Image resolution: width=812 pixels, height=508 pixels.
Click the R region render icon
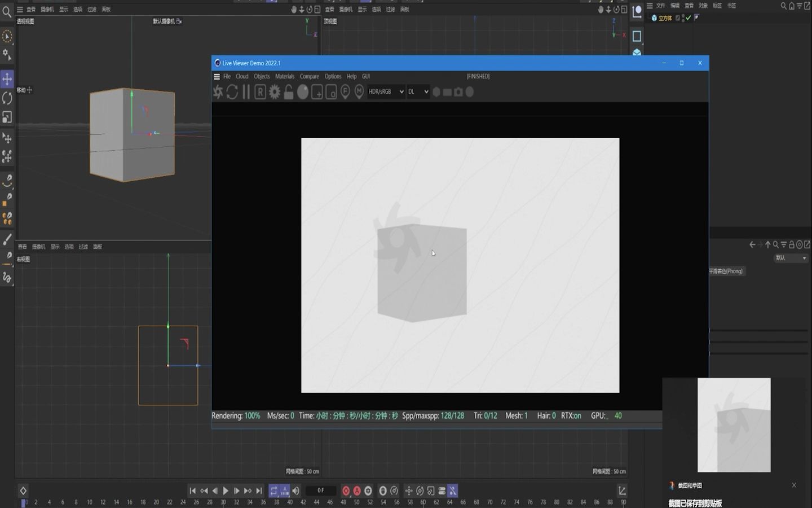click(260, 92)
